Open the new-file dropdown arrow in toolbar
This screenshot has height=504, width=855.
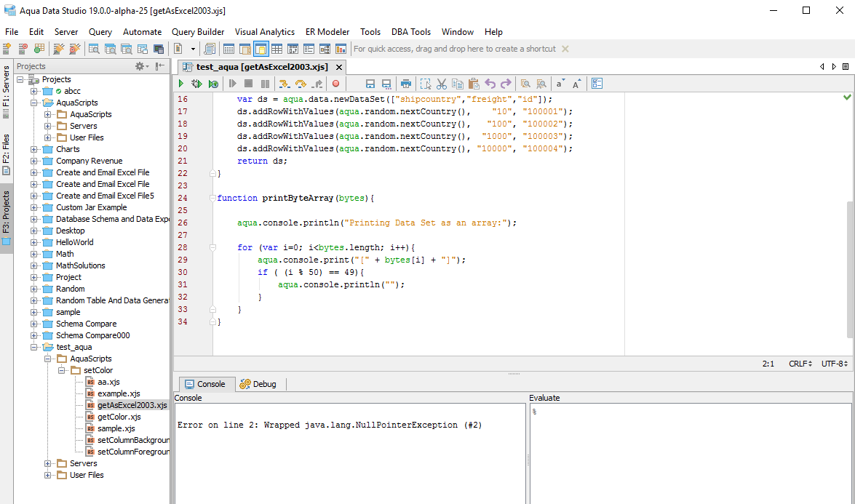tap(193, 49)
